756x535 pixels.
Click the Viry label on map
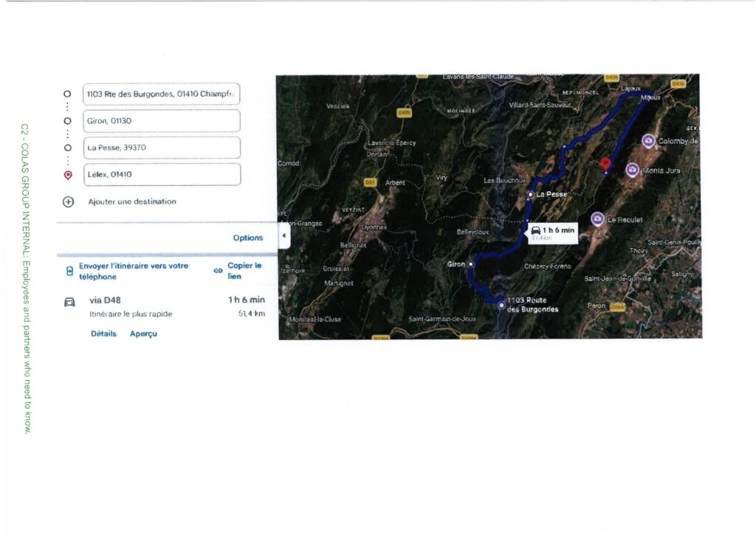(441, 177)
